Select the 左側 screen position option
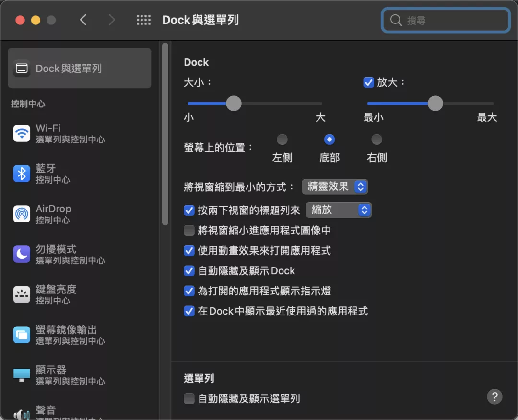 [282, 139]
